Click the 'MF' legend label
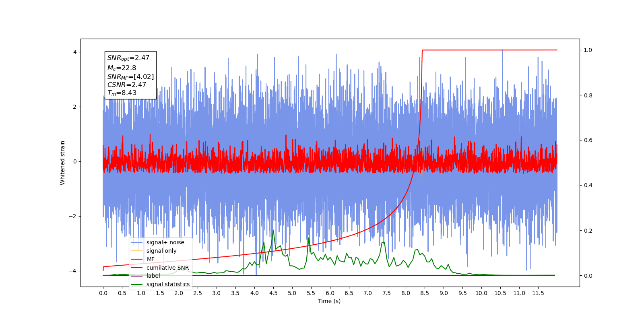 coord(151,259)
